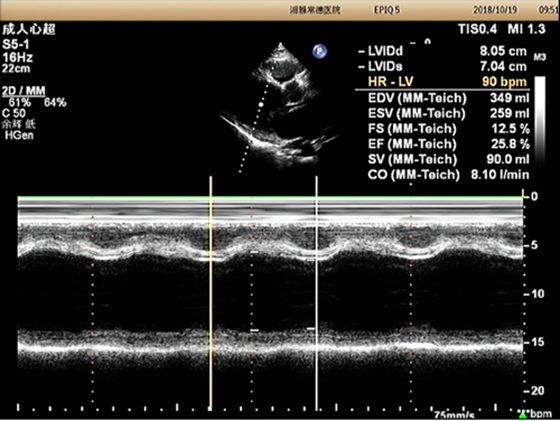Screen dimensions: 560x421
Task: Click the LVIDd measurement label
Action: point(385,51)
